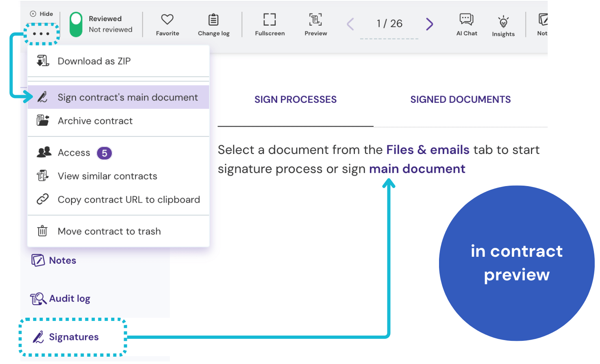Switch to SIGN PROCESSES tab
600x364 pixels.
click(296, 100)
